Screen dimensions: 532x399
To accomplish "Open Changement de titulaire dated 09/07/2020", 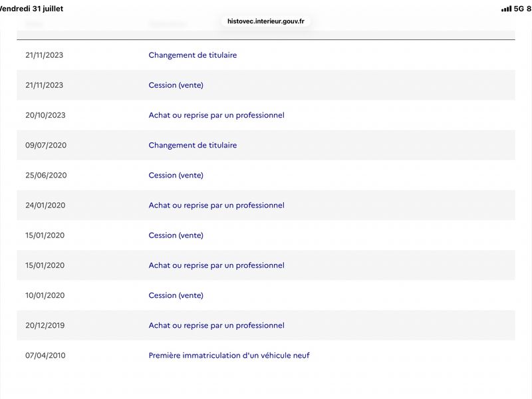I will click(193, 145).
